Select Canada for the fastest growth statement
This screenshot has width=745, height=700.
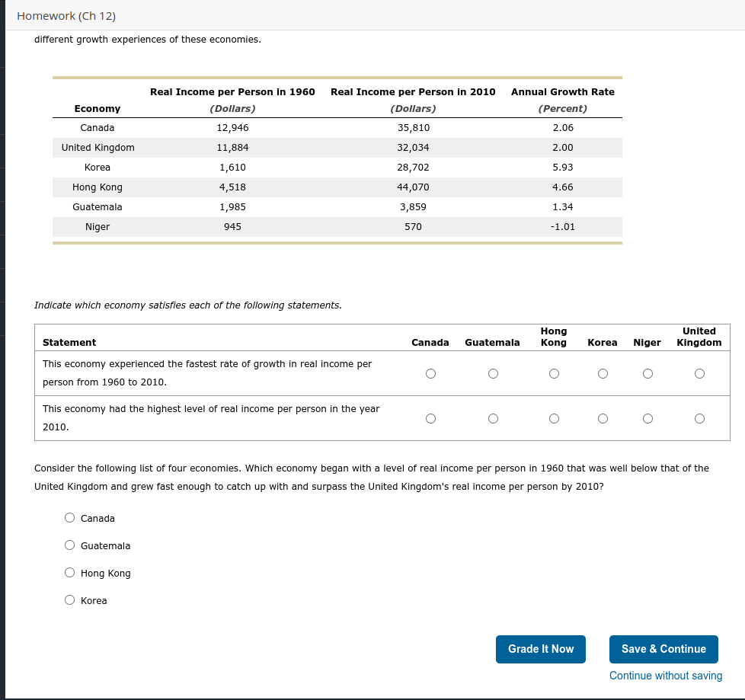click(x=430, y=373)
